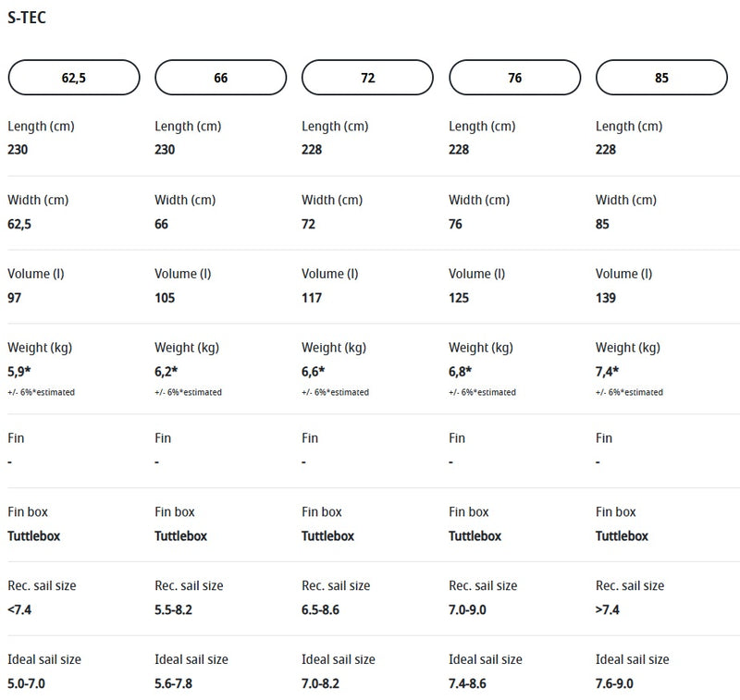This screenshot has height=700, width=740.
Task: Click the S-TEC heading
Action: [x=27, y=18]
